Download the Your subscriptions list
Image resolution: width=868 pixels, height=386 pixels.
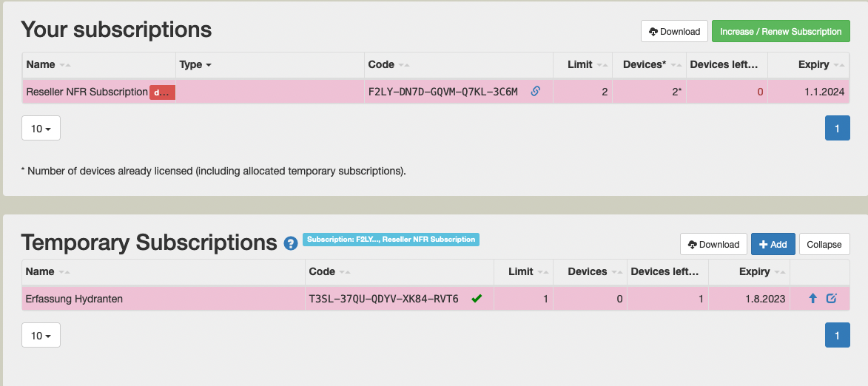coord(674,32)
